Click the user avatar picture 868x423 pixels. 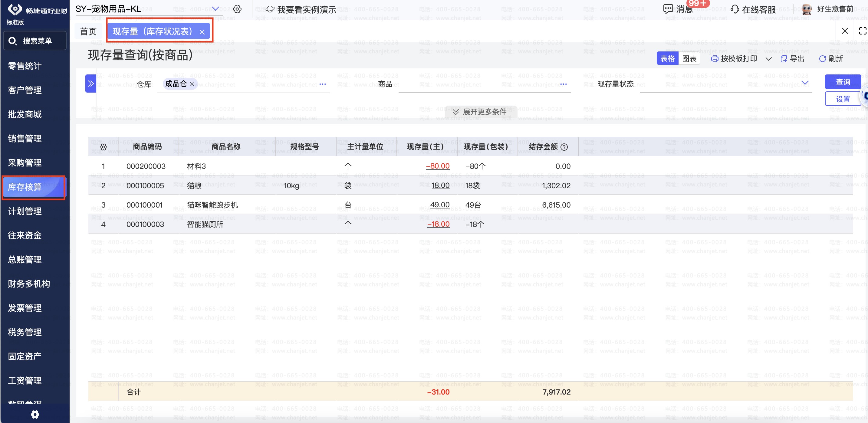[x=807, y=9]
